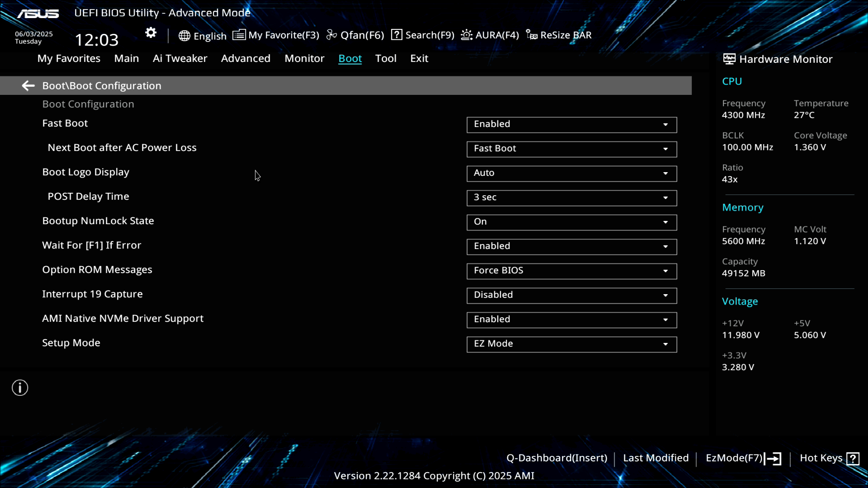Click the settings gear icon
This screenshot has height=488, width=868.
pyautogui.click(x=151, y=33)
